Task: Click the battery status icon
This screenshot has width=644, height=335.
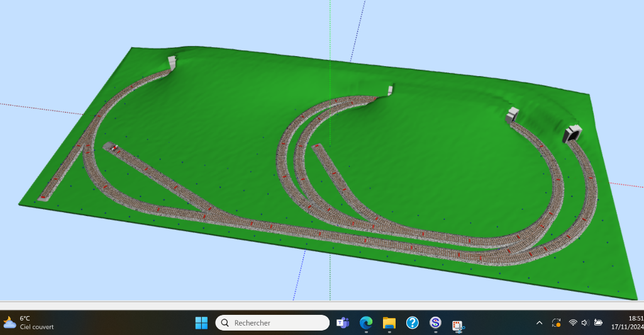Action: 599,322
